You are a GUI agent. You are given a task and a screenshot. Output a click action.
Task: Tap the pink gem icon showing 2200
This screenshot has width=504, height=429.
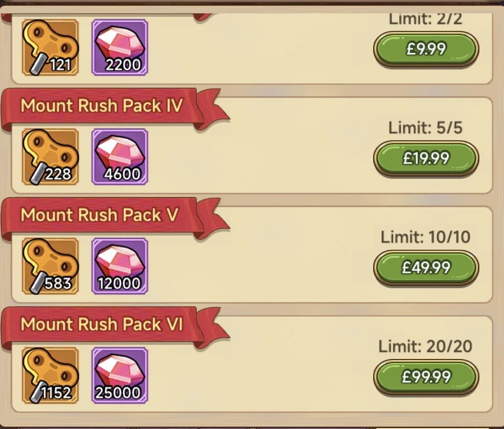(120, 47)
